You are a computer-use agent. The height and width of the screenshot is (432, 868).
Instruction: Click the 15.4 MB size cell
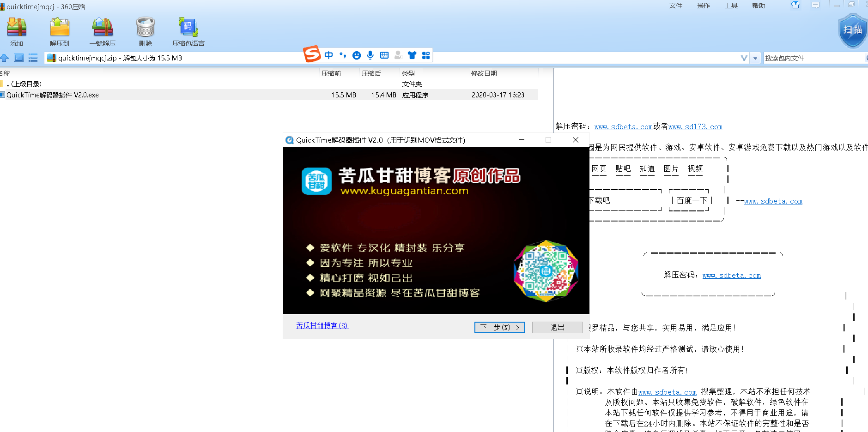(x=384, y=95)
